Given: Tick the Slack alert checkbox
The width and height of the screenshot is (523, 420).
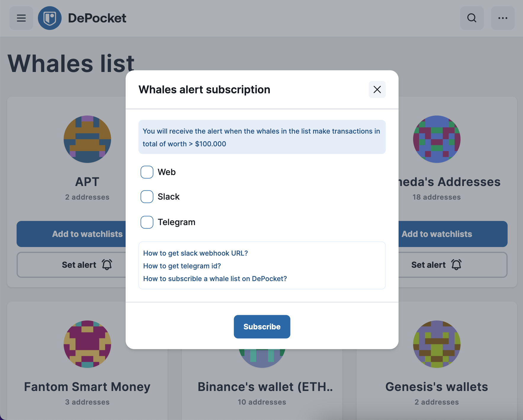Looking at the screenshot, I should 147,197.
